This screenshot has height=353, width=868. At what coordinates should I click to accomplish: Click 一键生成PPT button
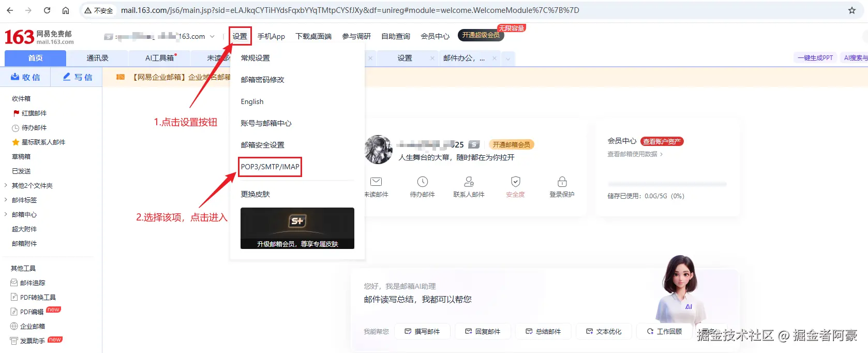(815, 58)
